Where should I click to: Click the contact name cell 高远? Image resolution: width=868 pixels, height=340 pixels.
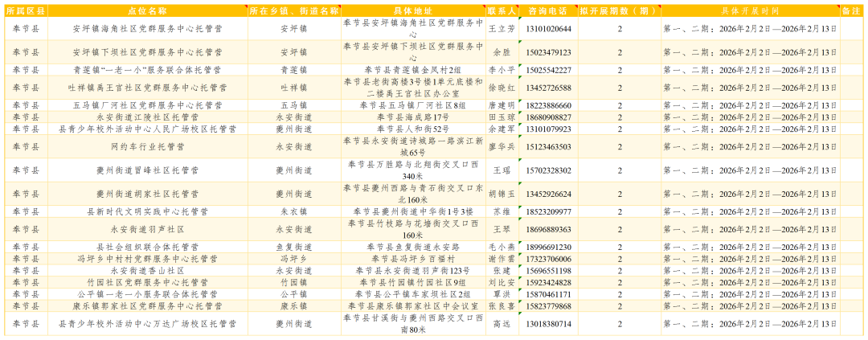pyautogui.click(x=502, y=323)
